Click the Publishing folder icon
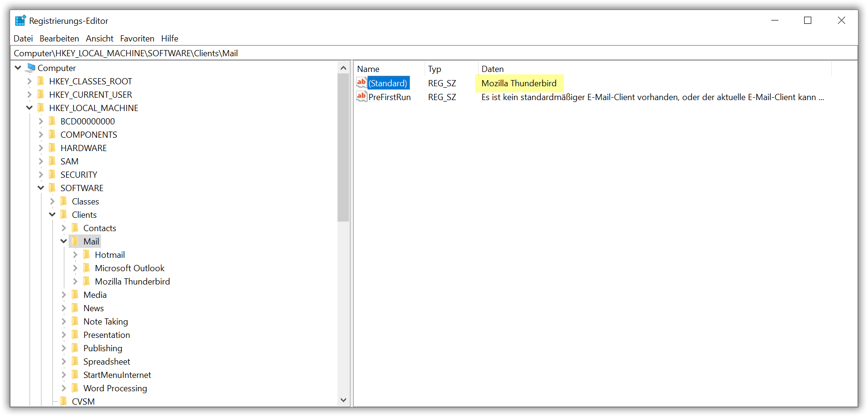The height and width of the screenshot is (417, 868). click(x=75, y=348)
